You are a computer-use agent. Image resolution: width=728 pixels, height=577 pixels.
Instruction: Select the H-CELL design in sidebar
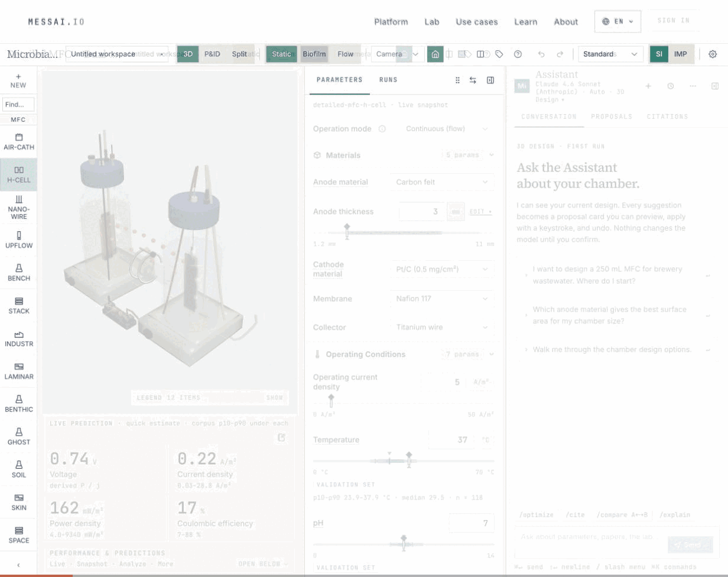(18, 174)
